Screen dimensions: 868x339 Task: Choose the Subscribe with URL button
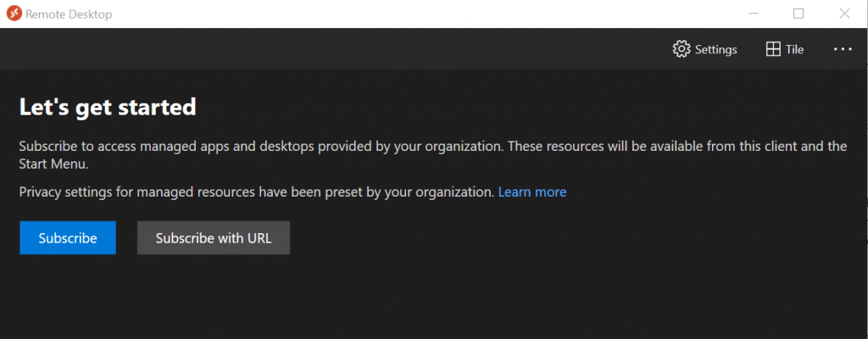[214, 237]
